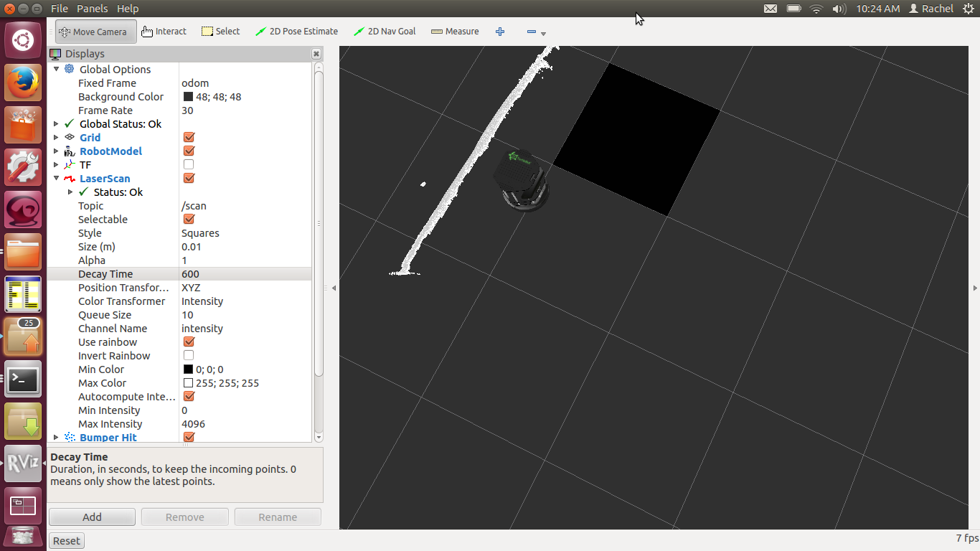Click the Remove display button

pyautogui.click(x=185, y=517)
